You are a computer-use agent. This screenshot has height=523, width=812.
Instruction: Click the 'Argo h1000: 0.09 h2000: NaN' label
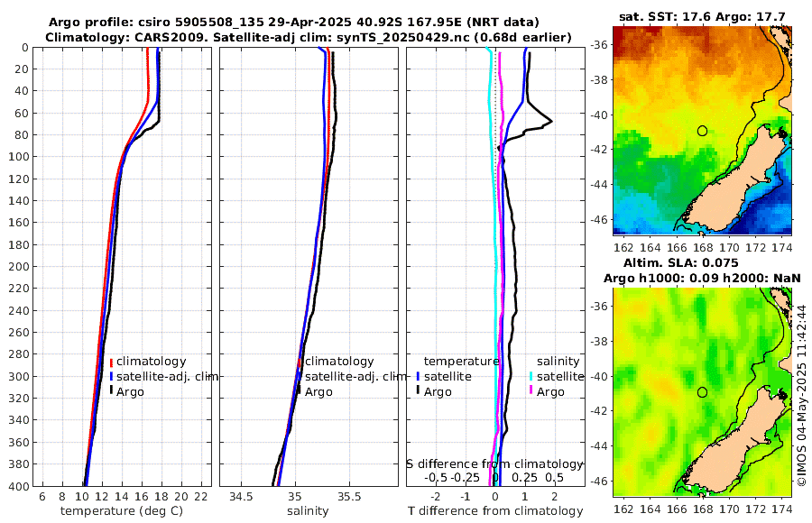(x=702, y=277)
